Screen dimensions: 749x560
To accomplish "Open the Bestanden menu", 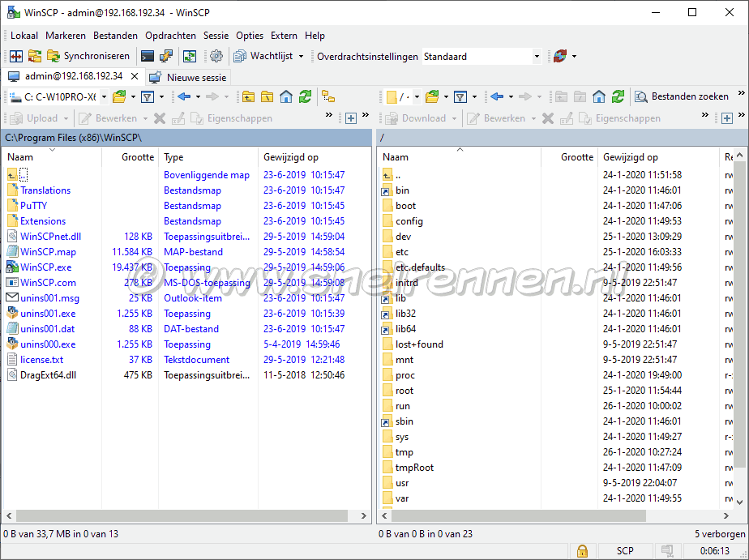I will (115, 36).
